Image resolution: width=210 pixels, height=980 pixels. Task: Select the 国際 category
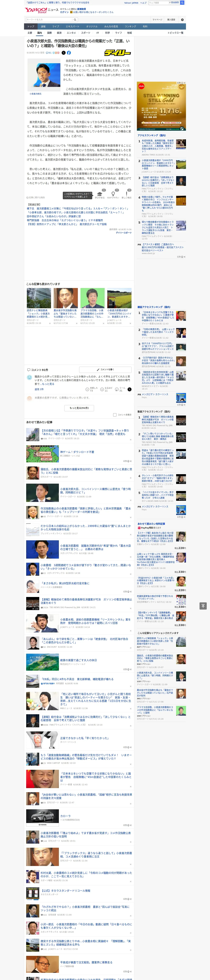49,33
